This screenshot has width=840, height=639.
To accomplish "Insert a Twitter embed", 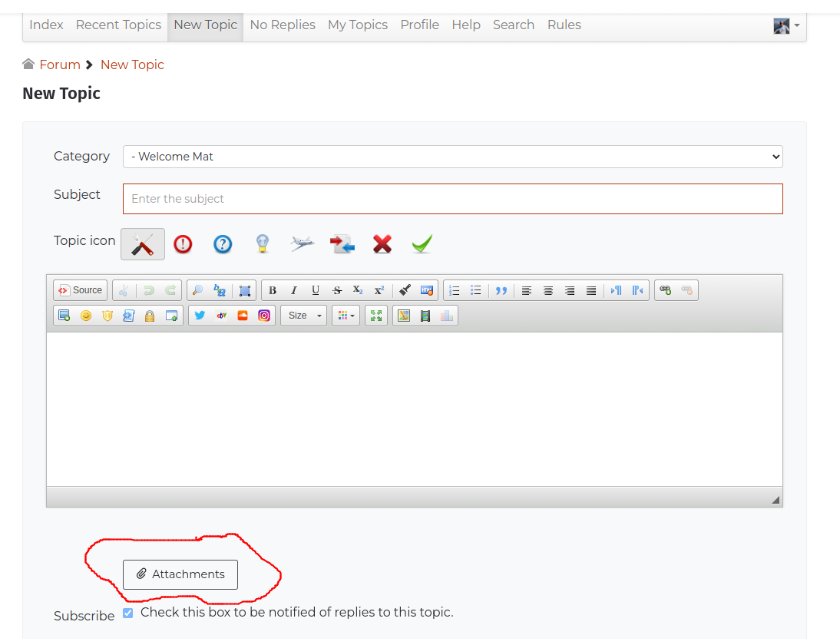I will coord(199,316).
